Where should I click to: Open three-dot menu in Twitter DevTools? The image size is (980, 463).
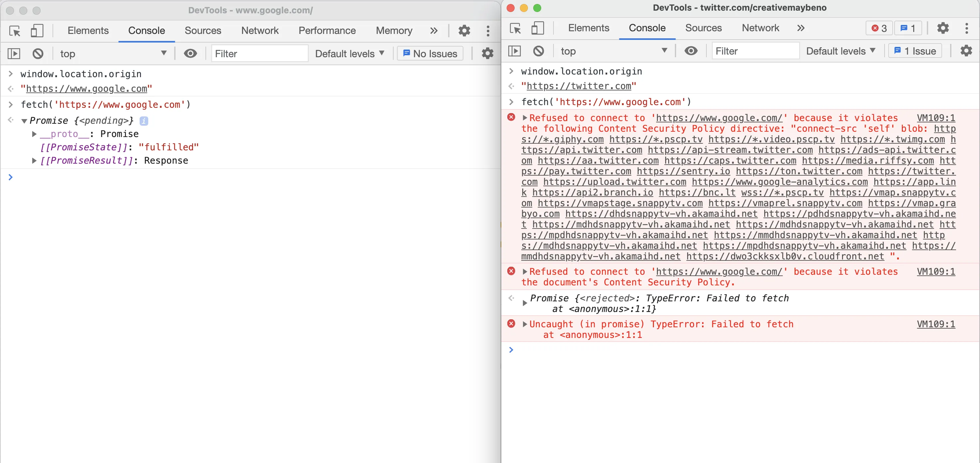click(966, 28)
